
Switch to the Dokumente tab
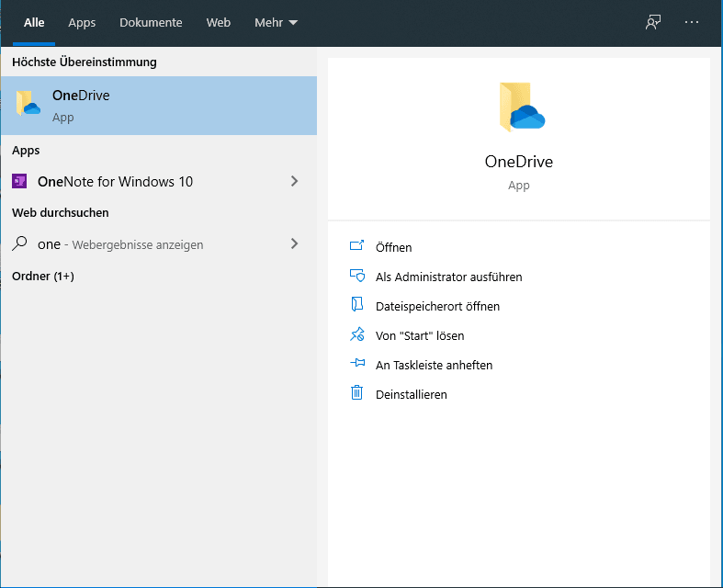pyautogui.click(x=151, y=22)
